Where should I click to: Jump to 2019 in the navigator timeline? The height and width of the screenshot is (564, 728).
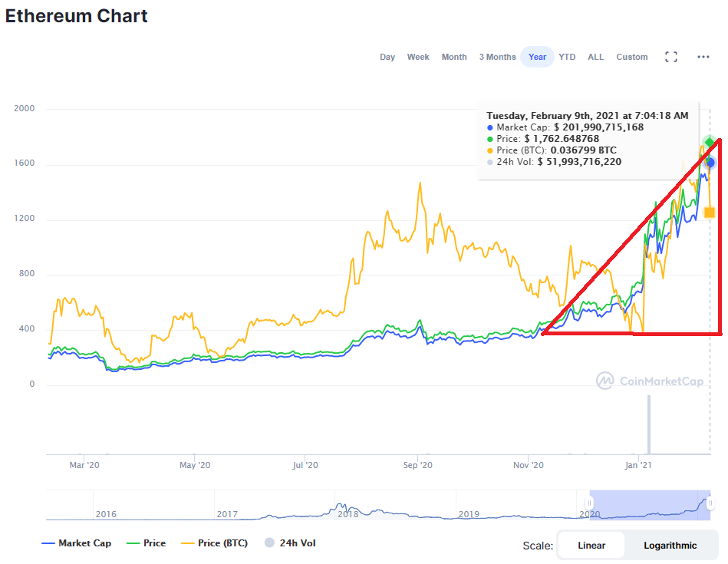pyautogui.click(x=469, y=514)
